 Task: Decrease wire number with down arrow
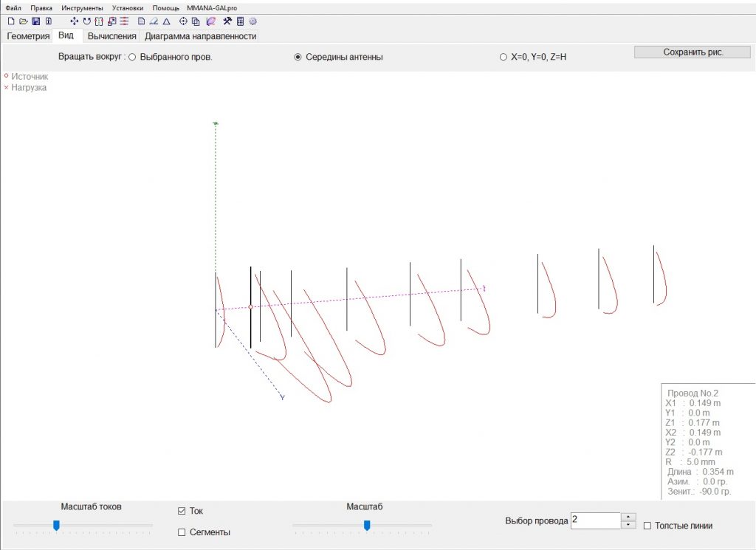tap(628, 525)
